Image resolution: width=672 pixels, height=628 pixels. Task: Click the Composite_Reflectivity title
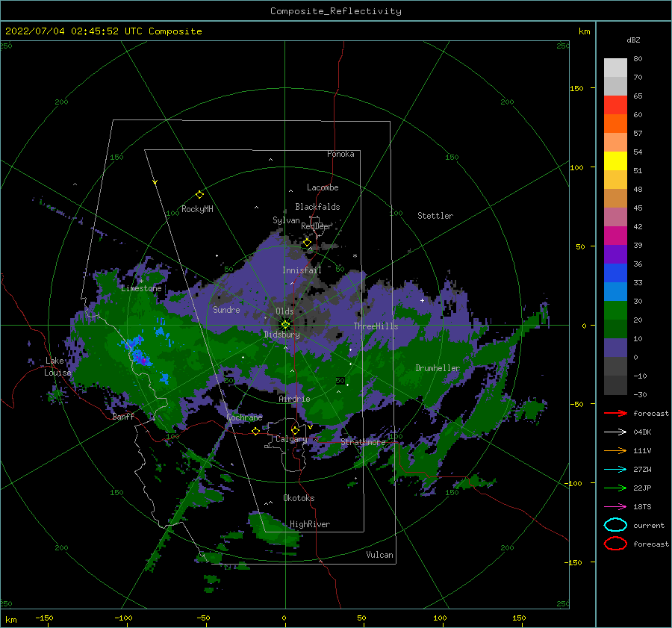pos(336,11)
